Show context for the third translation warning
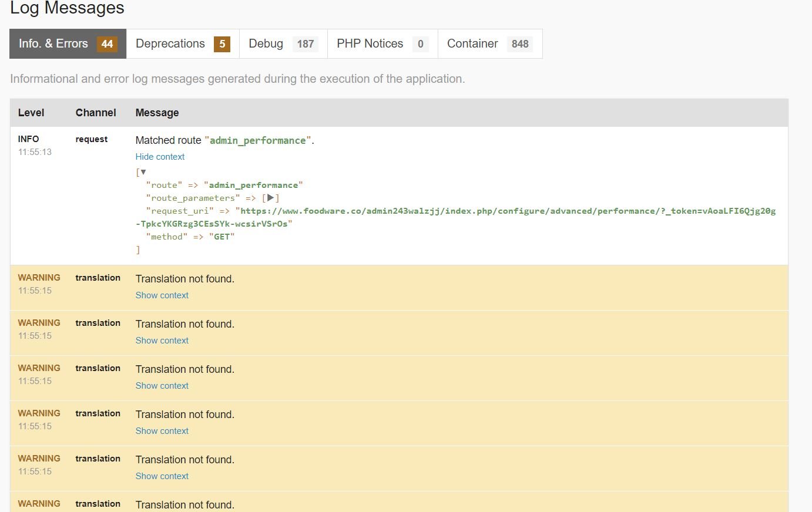 pyautogui.click(x=162, y=386)
